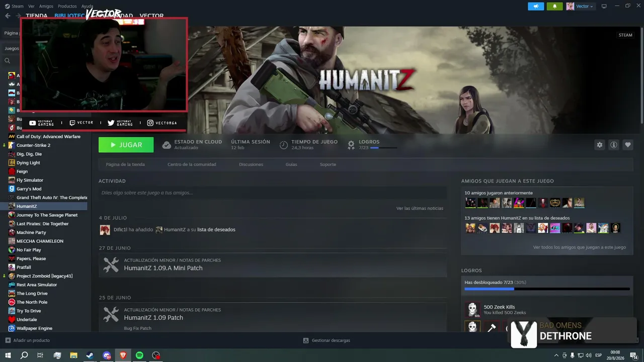
Task: Open Discord from the taskbar
Action: tap(107, 355)
